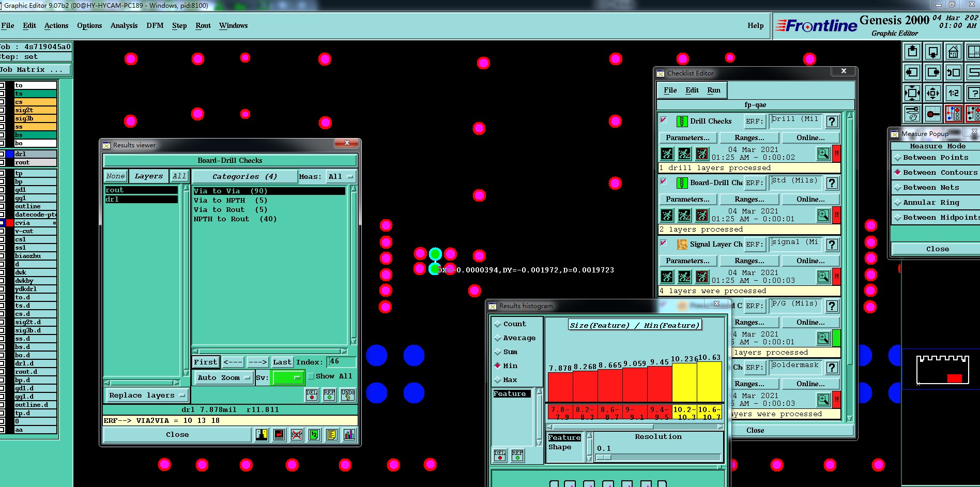Toggle the Board-Drill Checks checkbox
Image resolution: width=980 pixels, height=487 pixels.
pos(664,181)
